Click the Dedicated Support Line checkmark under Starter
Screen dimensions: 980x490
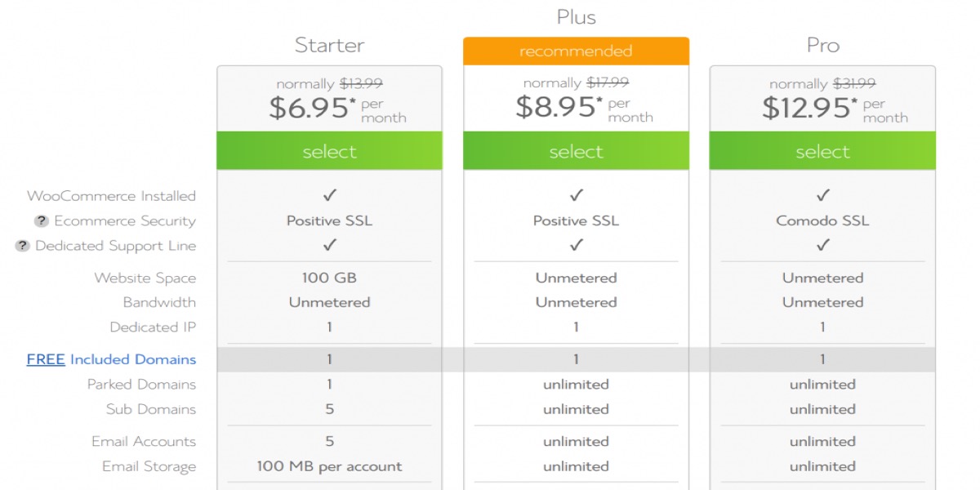pyautogui.click(x=329, y=246)
